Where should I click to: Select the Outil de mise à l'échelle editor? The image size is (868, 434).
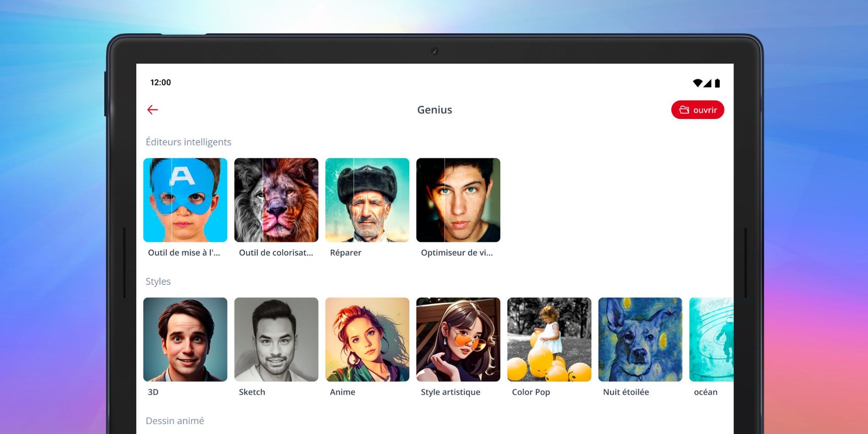click(x=185, y=200)
